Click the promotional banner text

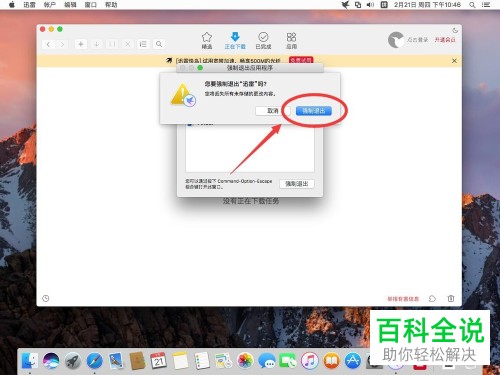pos(228,60)
